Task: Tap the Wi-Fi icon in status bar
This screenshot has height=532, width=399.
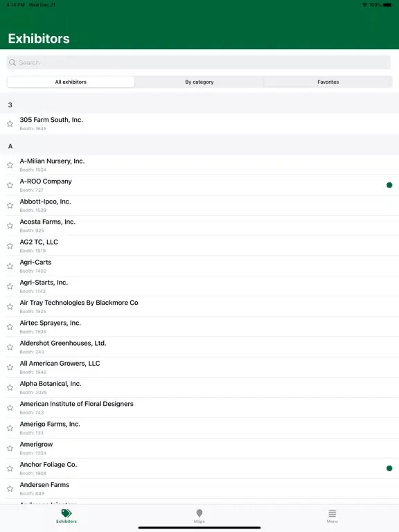Action: pyautogui.click(x=365, y=5)
